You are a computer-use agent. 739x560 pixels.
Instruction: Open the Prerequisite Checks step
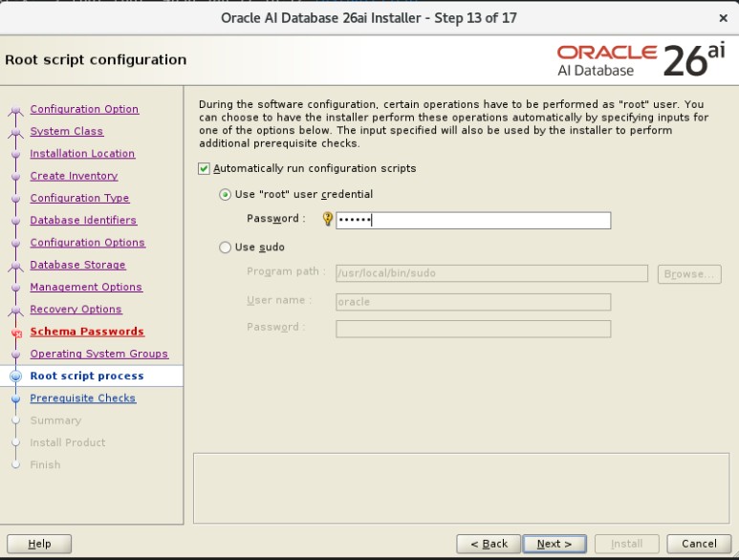click(83, 398)
